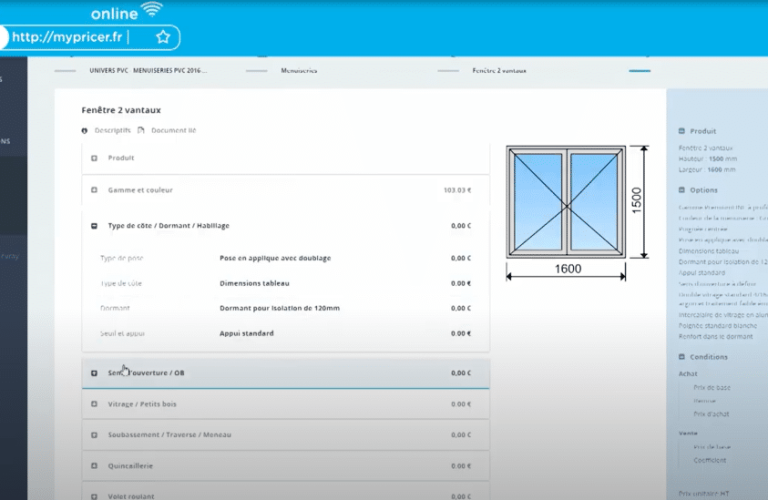The image size is (768, 500).
Task: Click the bookmark star in the address bar
Action: [x=163, y=37]
